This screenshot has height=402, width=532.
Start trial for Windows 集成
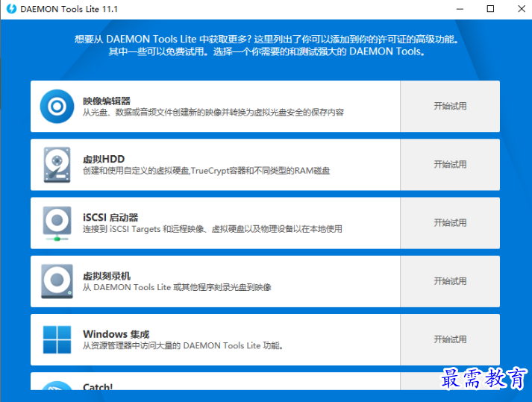[450, 339]
